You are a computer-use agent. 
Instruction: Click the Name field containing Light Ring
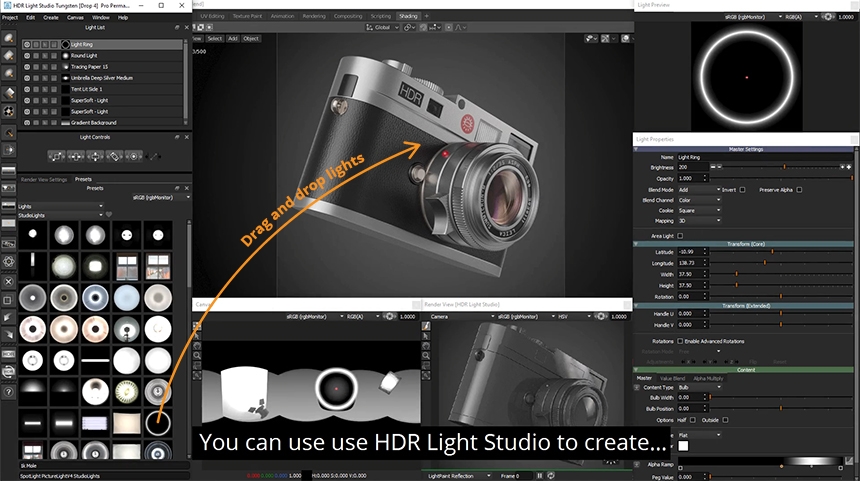point(765,157)
